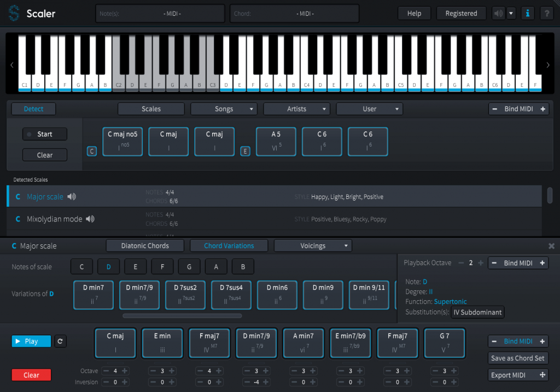Toggle the Start detection button
This screenshot has width=560, height=392.
tap(45, 134)
